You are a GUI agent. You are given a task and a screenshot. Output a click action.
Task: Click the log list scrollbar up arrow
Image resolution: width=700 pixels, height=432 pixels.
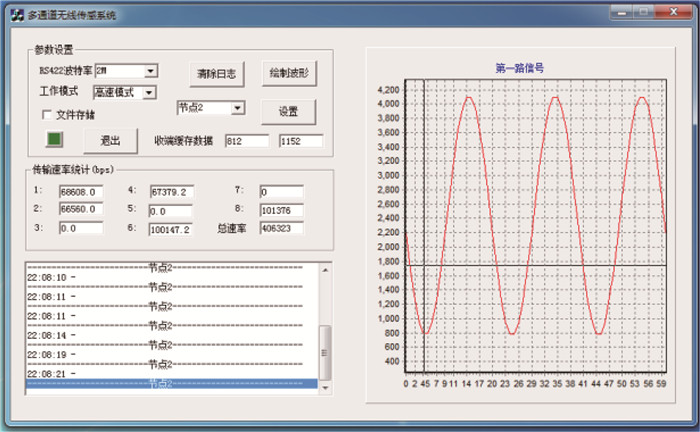(324, 269)
